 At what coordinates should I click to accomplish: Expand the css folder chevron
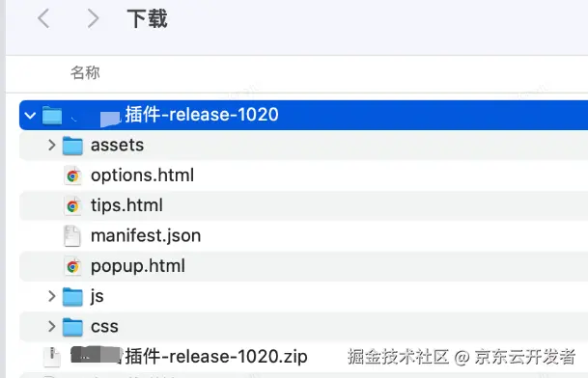[52, 327]
